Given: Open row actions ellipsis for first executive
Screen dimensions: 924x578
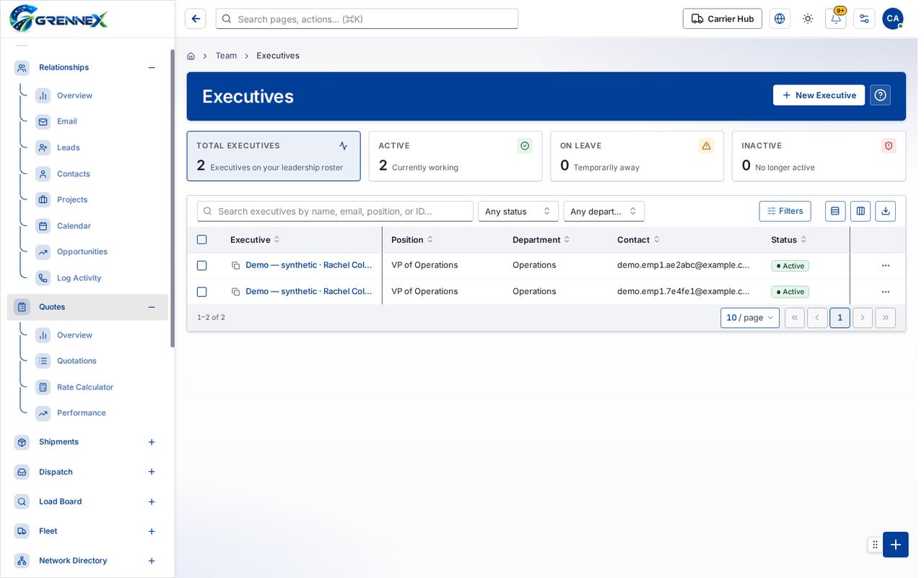Looking at the screenshot, I should [886, 266].
